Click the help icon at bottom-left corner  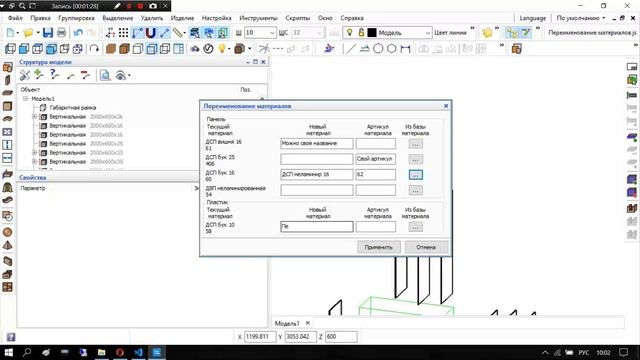[x=11, y=337]
